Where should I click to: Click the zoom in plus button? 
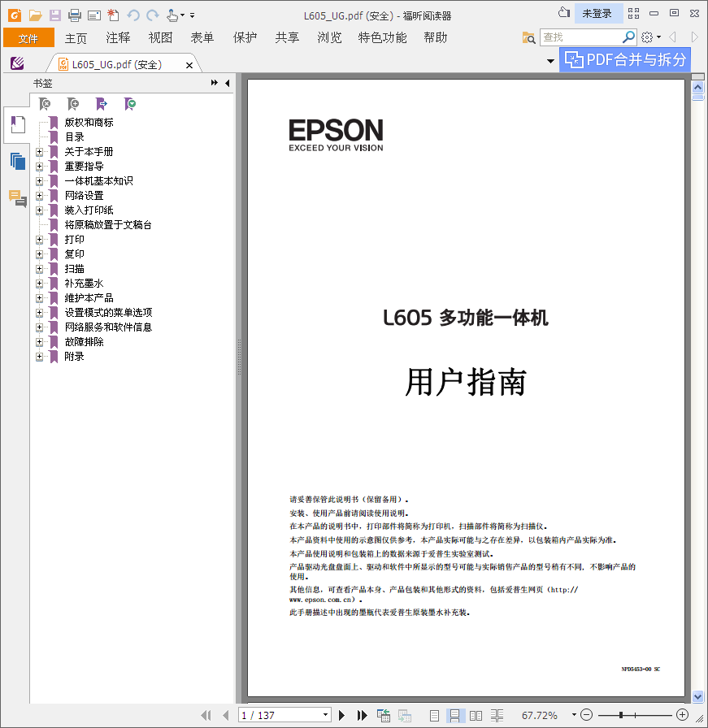(x=682, y=714)
